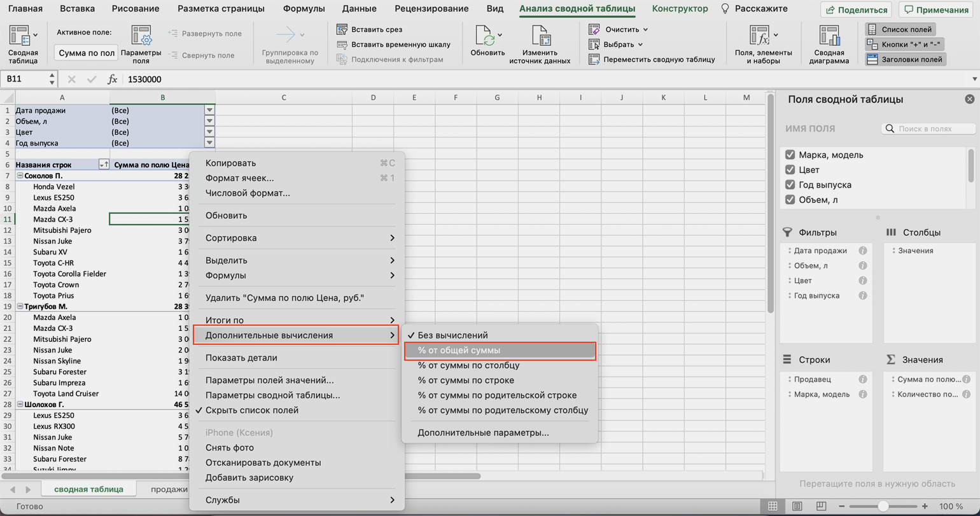Click Вставить временную шкалу
The height and width of the screenshot is (516, 980).
(342, 45)
